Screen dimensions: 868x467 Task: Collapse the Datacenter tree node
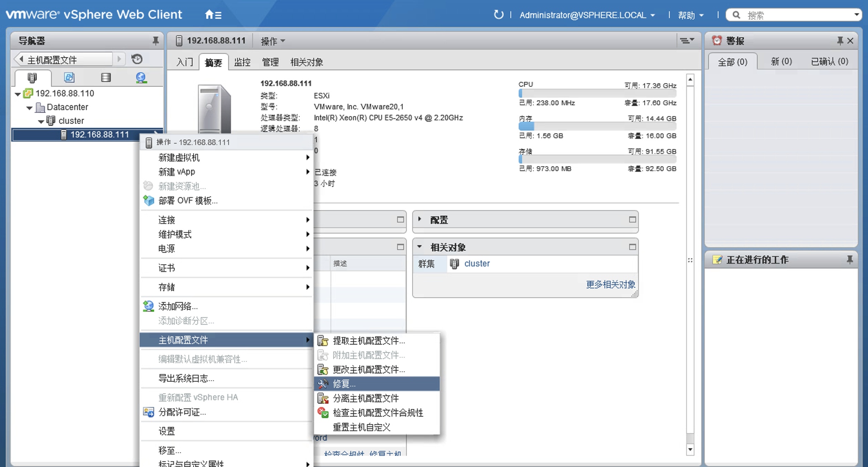pos(29,108)
